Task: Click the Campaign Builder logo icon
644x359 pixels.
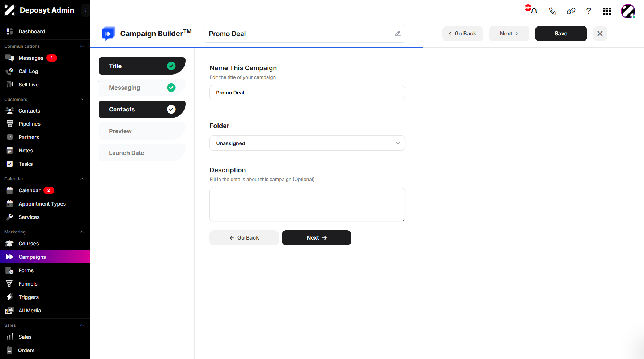Action: [108, 34]
